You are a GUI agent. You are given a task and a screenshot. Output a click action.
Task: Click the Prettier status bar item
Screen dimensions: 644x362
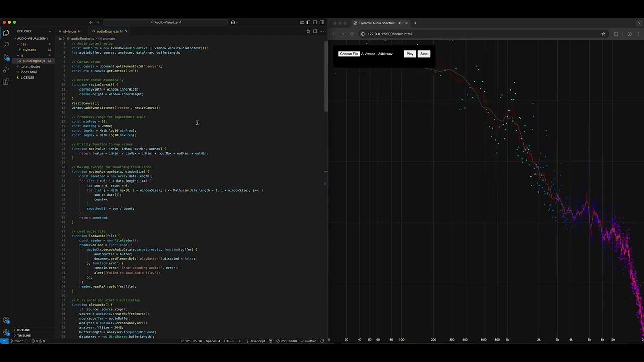(309, 341)
